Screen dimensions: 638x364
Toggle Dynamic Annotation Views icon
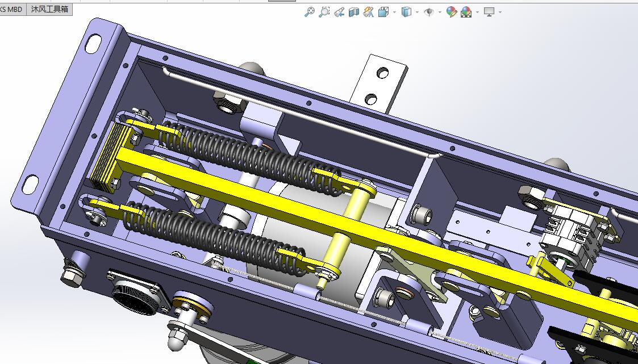pos(368,12)
